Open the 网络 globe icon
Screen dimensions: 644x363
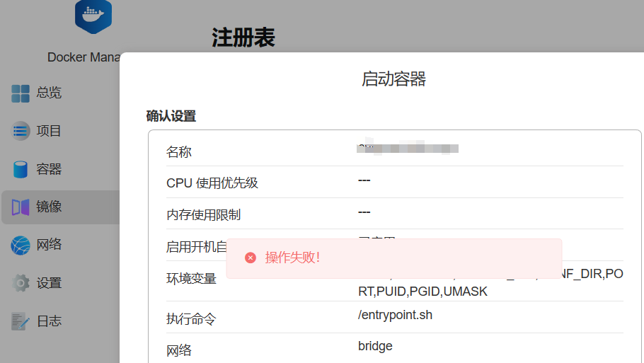coord(20,246)
